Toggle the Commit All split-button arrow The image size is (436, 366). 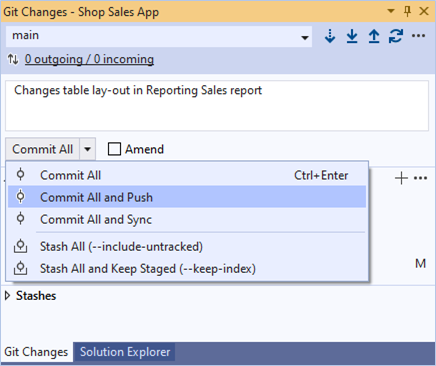pos(87,149)
